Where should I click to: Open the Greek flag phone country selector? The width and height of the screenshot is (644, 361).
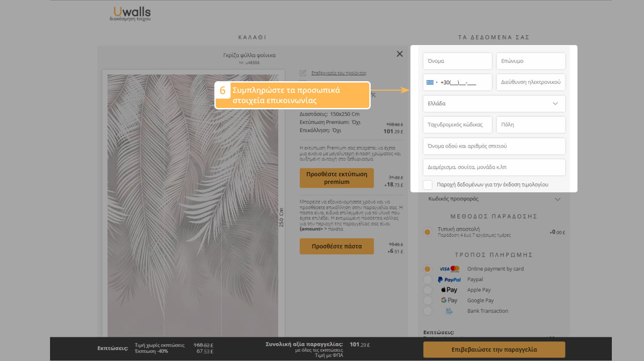tap(431, 83)
